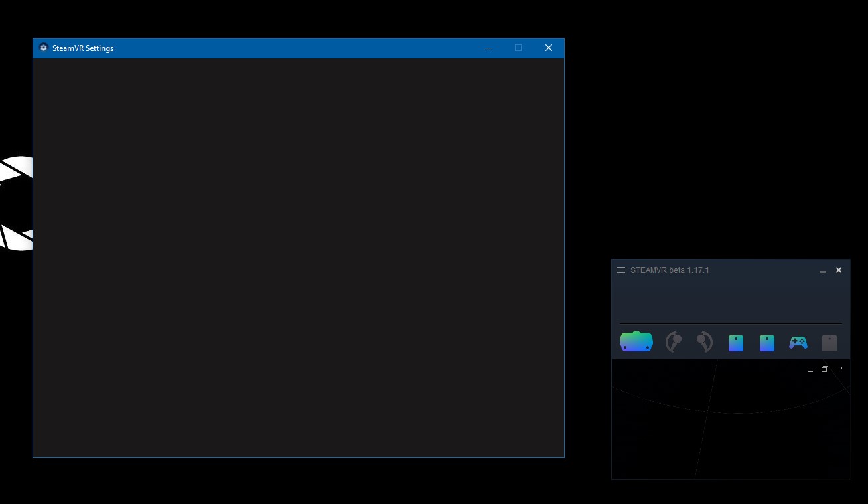Minimize the SteamVR Settings window
The width and height of the screenshot is (868, 504).
(488, 48)
